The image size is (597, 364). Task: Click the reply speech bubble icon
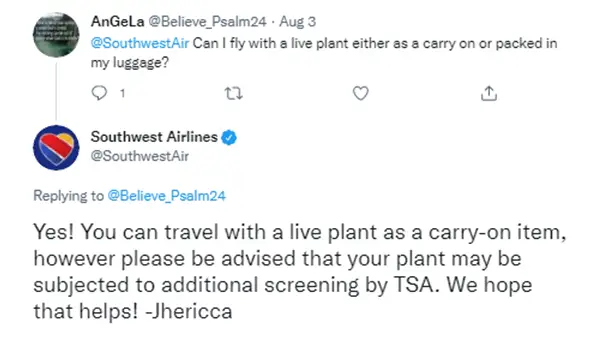(x=99, y=93)
